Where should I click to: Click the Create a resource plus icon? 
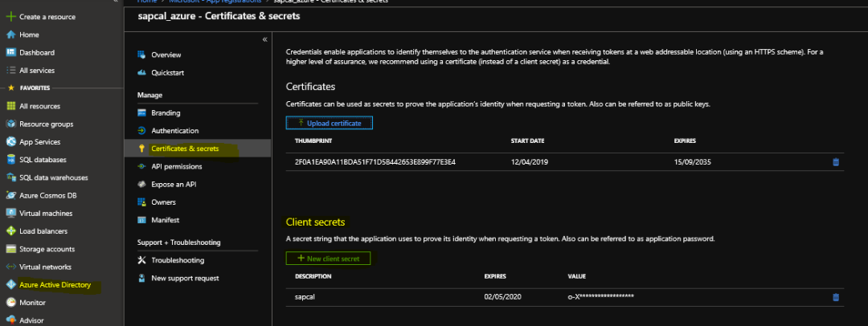(10, 17)
